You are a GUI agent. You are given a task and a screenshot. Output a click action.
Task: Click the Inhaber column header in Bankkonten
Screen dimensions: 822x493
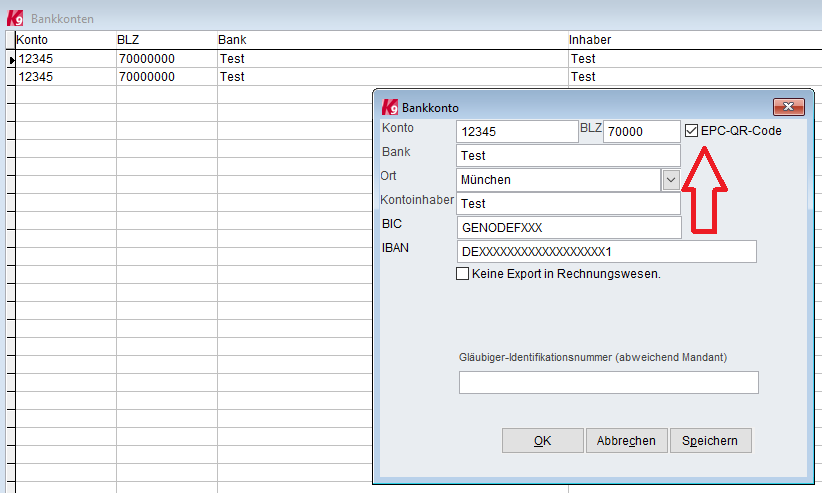pos(695,40)
